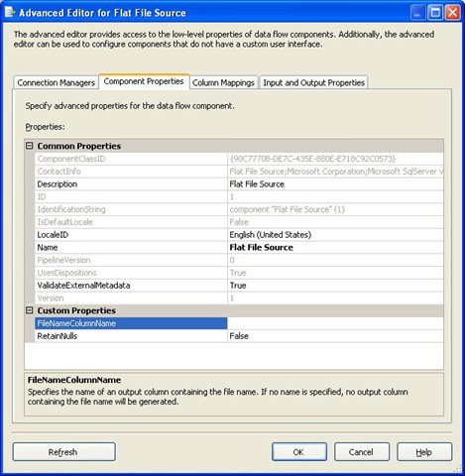Click the Properties: label
This screenshot has width=465, height=476.
coord(45,127)
